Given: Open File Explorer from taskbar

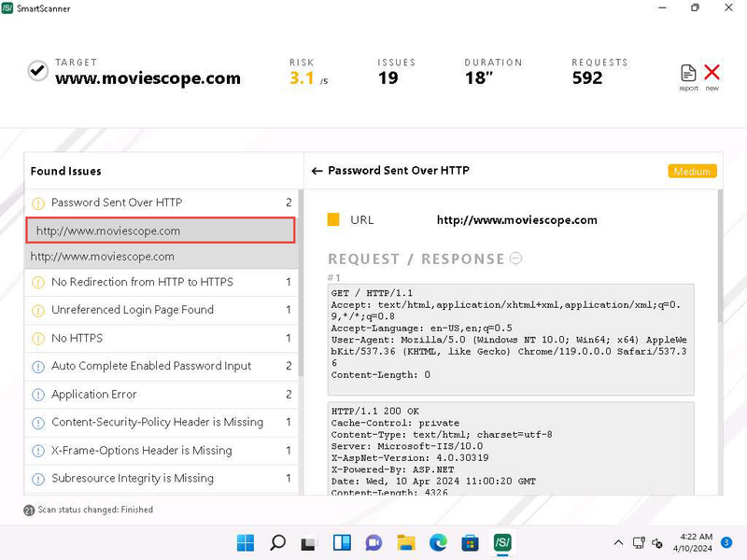Looking at the screenshot, I should 406,543.
